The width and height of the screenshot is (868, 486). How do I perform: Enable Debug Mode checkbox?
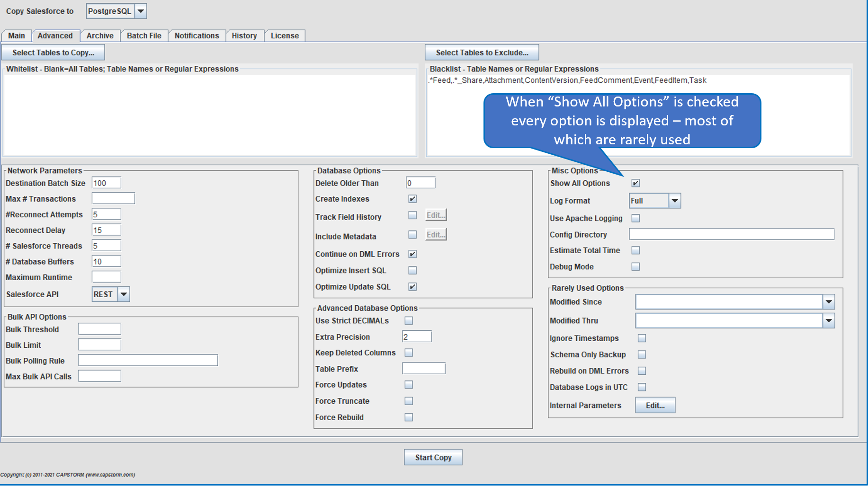[x=635, y=267]
